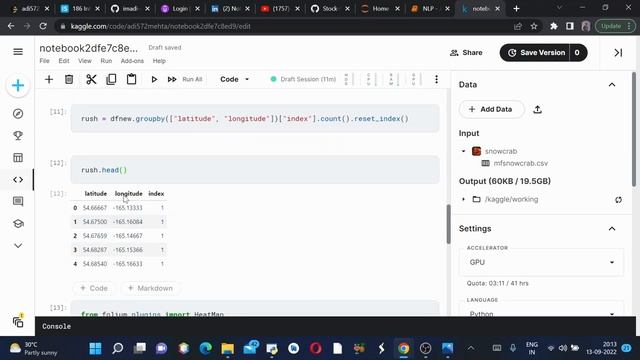The image size is (640, 360).
Task: Collapse the right sidebar panel
Action: [618, 53]
